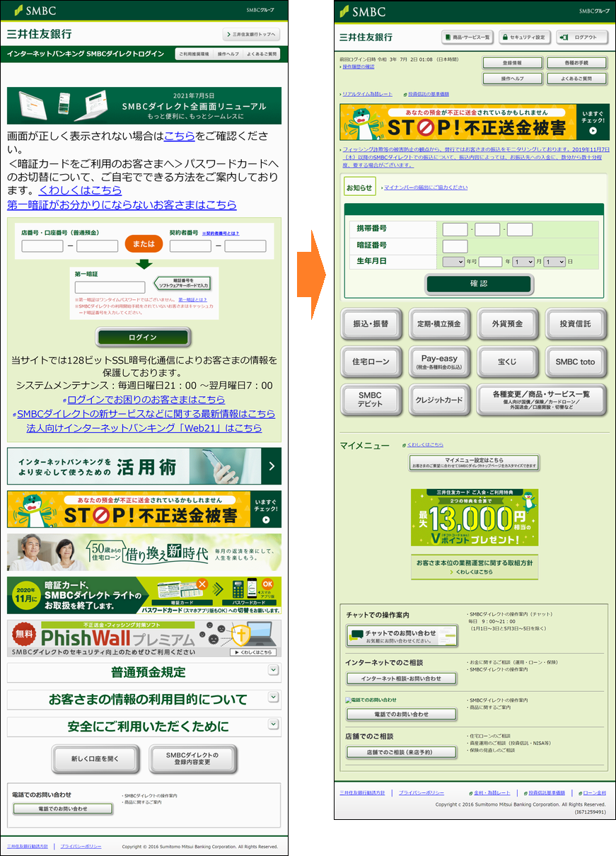
Task: Click the chat bubble チャットでのお問い合わせ button
Action: 401,635
